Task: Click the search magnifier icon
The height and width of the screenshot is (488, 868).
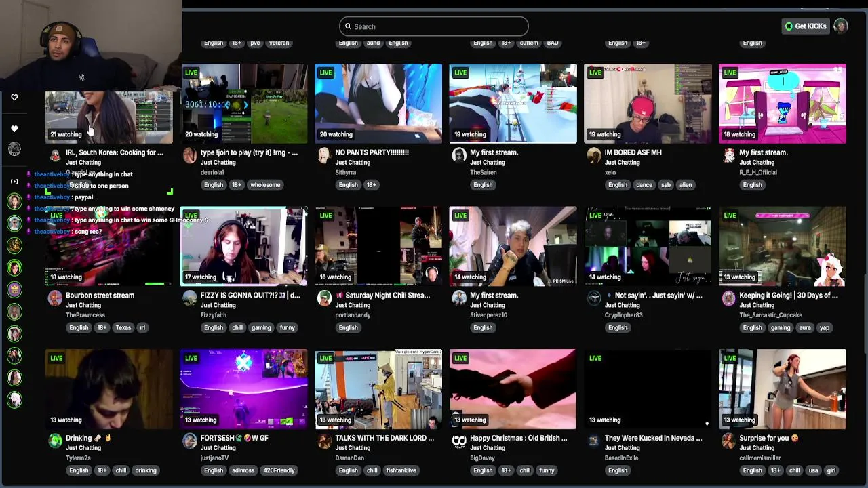Action: click(348, 26)
